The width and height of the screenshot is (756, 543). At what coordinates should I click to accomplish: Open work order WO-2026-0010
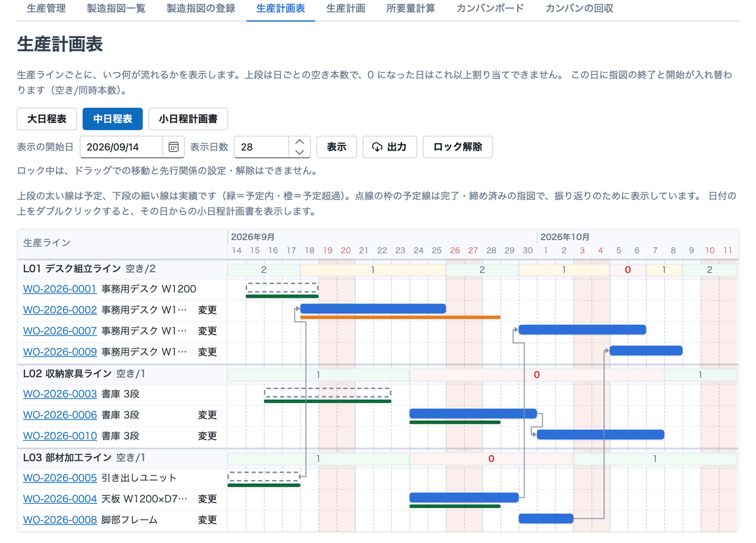coord(60,436)
